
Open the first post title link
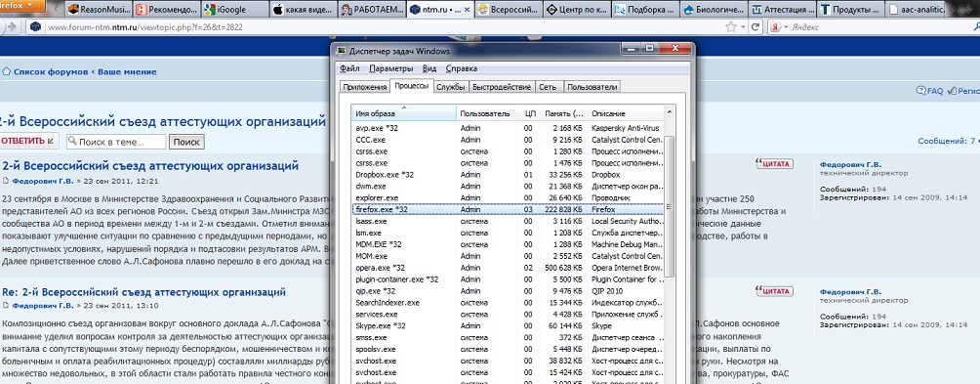click(150, 166)
